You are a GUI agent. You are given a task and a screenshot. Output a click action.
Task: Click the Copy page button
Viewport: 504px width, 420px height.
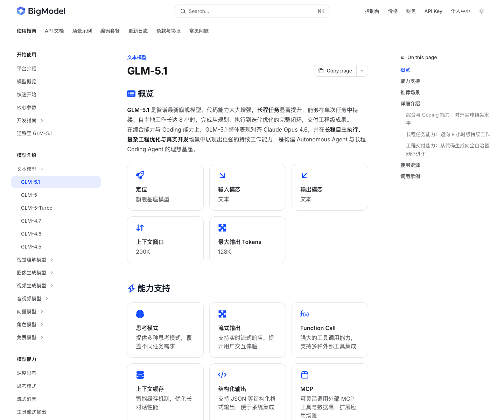335,71
